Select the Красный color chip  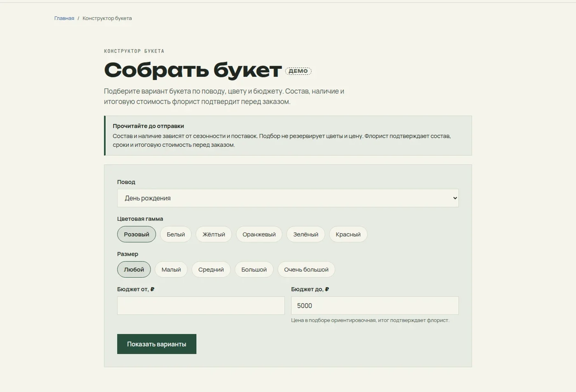(x=348, y=234)
